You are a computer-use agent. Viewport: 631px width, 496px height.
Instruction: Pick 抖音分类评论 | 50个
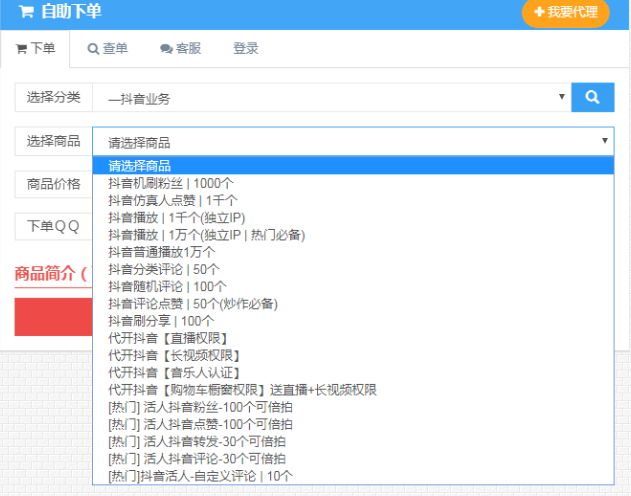(353, 269)
